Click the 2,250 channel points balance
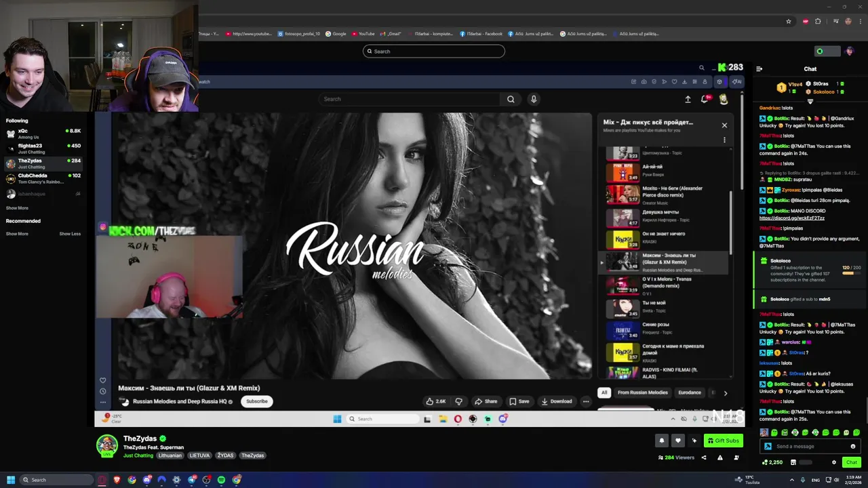868x488 pixels. pyautogui.click(x=772, y=462)
